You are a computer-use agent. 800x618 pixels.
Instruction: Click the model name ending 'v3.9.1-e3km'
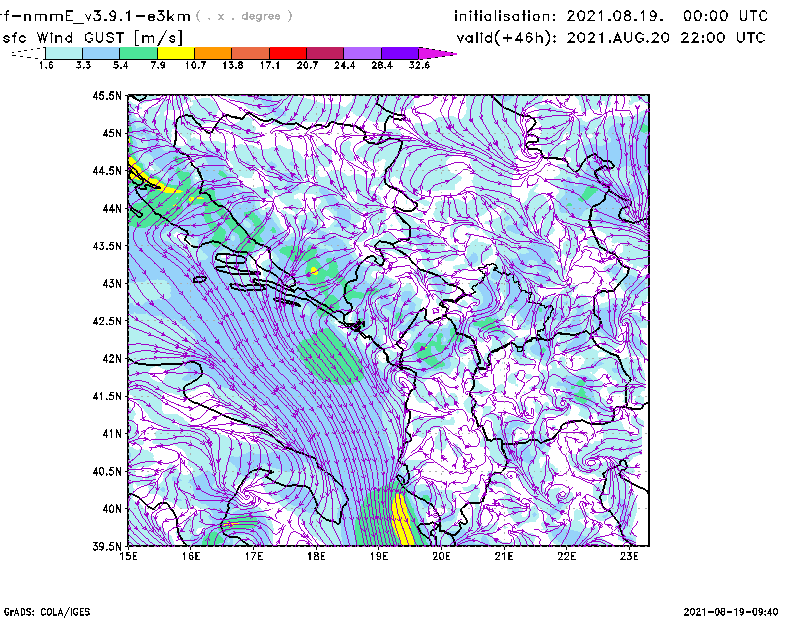click(x=95, y=16)
